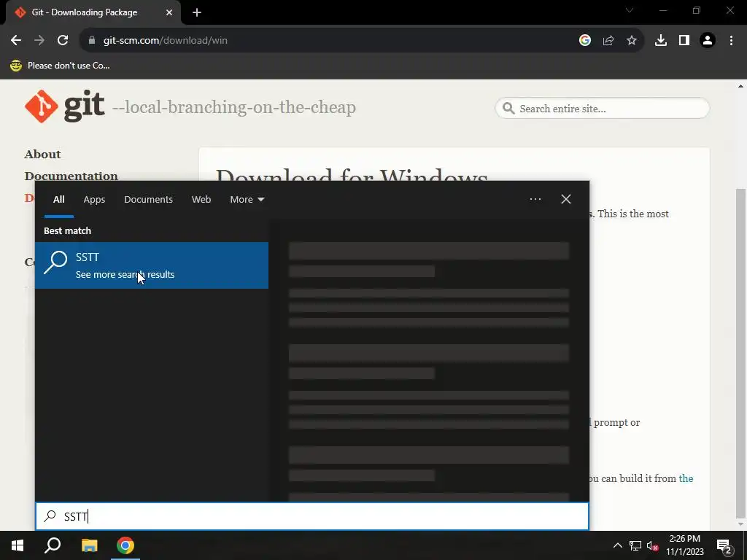Viewport: 747px width, 560px height.
Task: Click the share page icon
Action: [x=608, y=41]
